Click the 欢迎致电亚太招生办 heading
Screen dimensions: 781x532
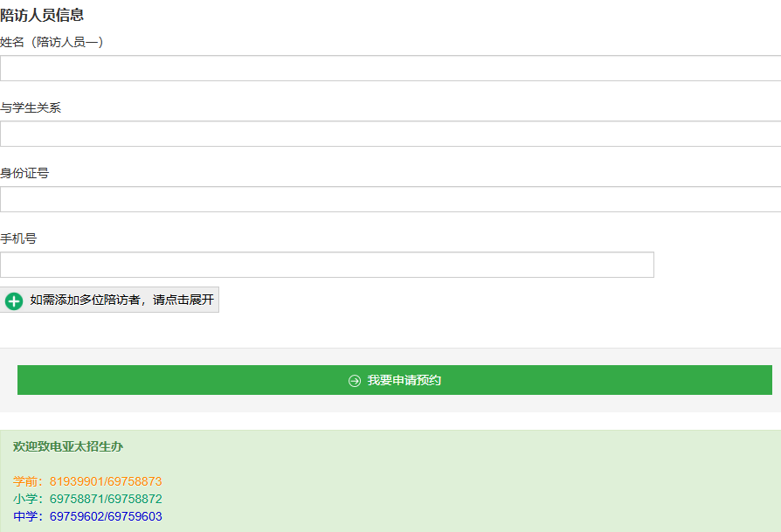coord(68,446)
